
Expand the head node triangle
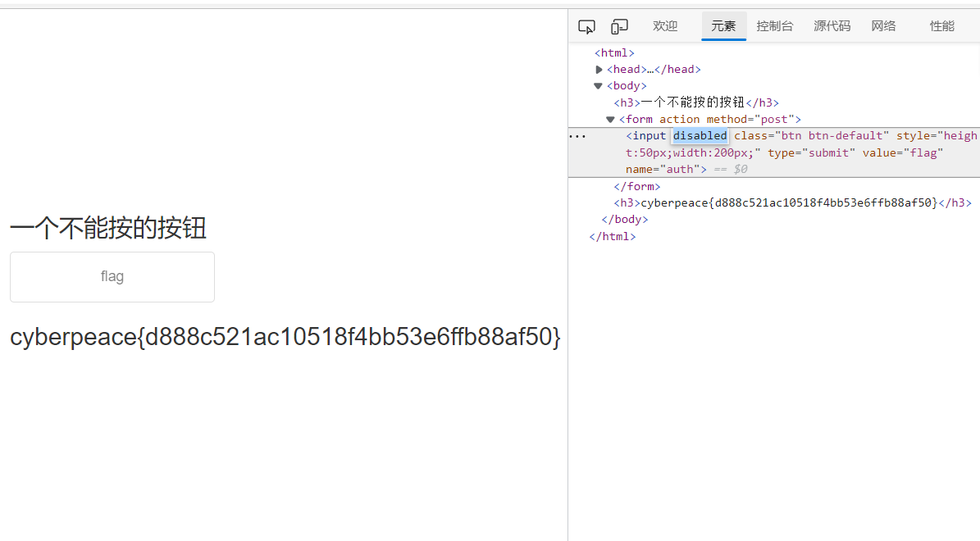pyautogui.click(x=599, y=70)
